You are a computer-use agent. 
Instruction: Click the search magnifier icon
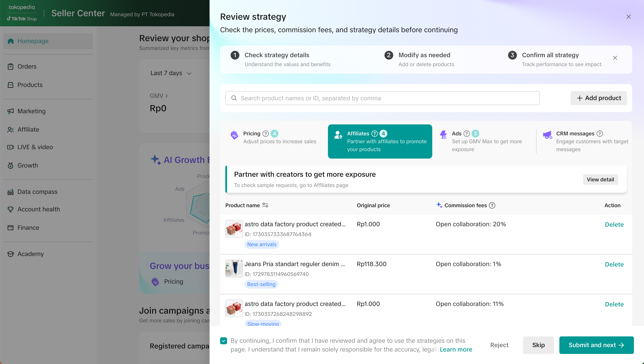[x=234, y=98]
